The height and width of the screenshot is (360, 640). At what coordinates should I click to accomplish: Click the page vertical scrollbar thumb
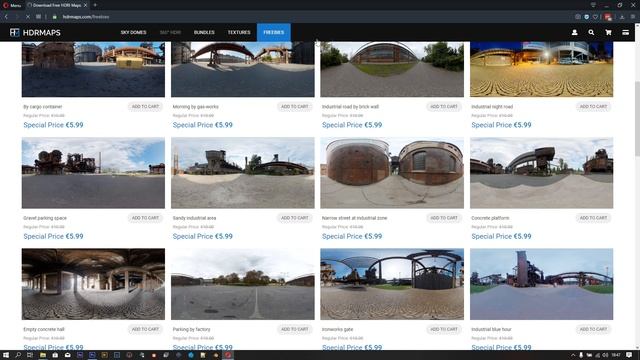(637, 118)
